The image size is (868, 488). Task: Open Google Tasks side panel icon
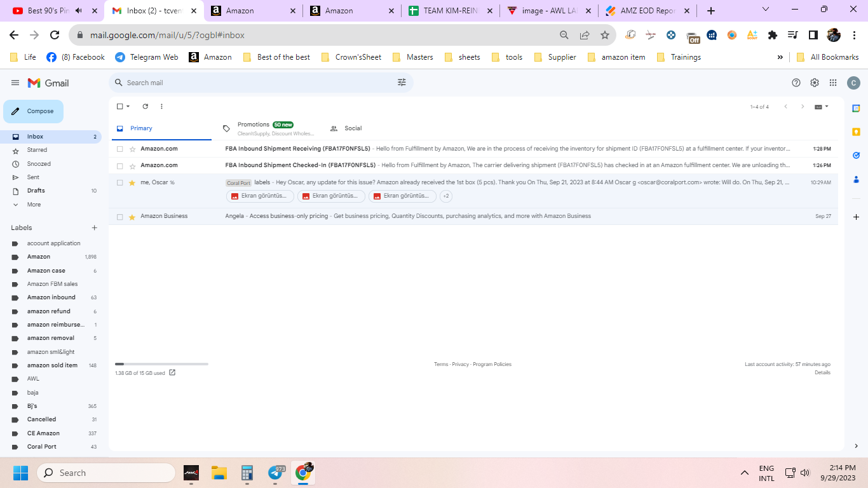tap(856, 155)
